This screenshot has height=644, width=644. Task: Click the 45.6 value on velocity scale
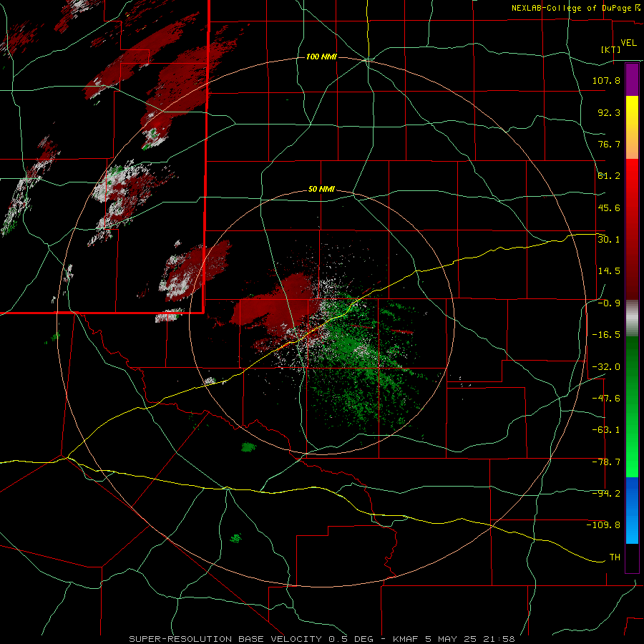coord(609,208)
